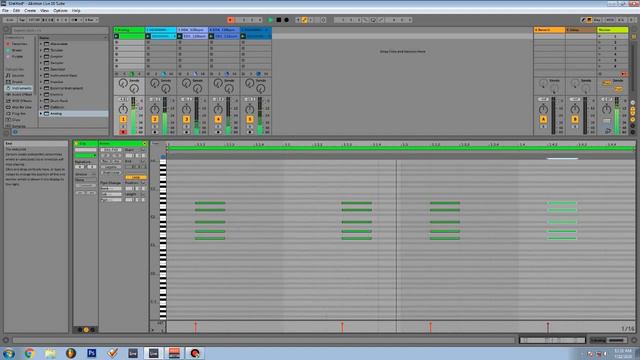Image resolution: width=640 pixels, height=360 pixels.
Task: Toggle track 5 activator button
Action: click(250, 119)
